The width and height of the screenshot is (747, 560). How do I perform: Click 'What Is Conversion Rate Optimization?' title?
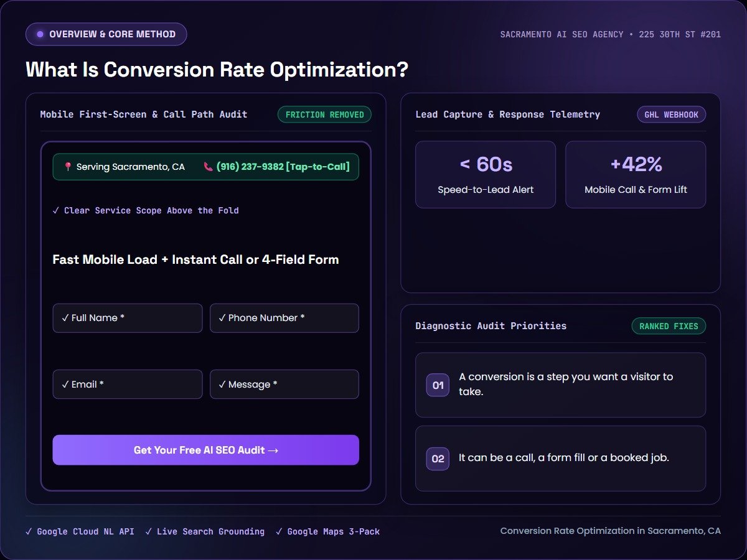[217, 69]
